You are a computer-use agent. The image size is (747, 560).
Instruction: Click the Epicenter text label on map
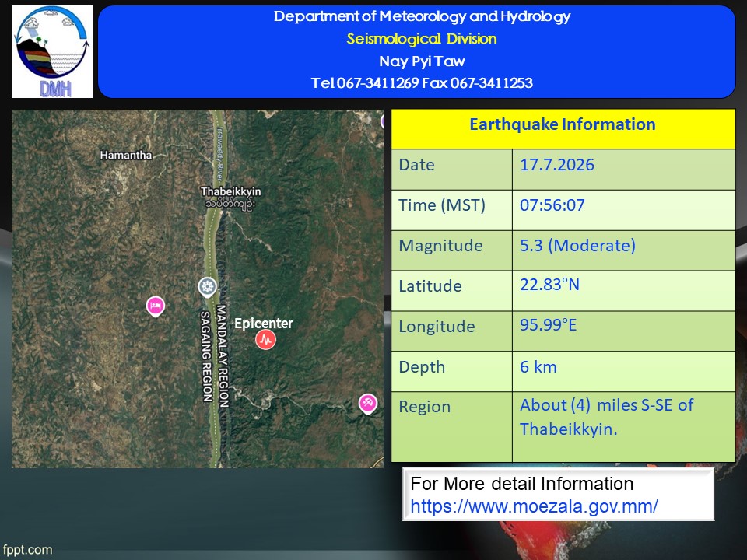point(264,324)
